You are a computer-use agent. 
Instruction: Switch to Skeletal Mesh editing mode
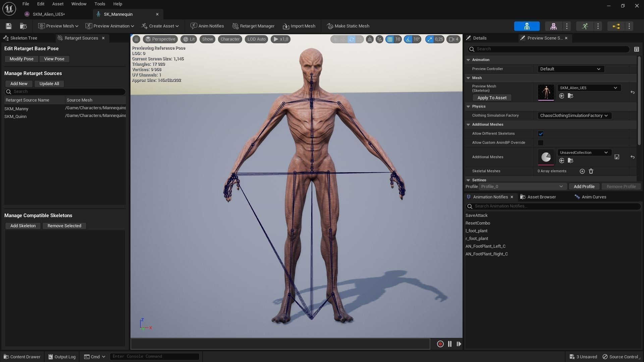[553, 26]
